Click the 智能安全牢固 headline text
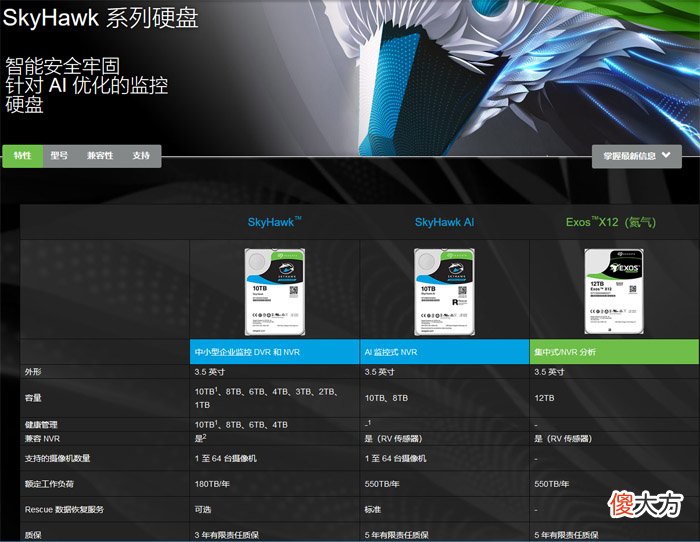This screenshot has width=700, height=542. pyautogui.click(x=62, y=66)
